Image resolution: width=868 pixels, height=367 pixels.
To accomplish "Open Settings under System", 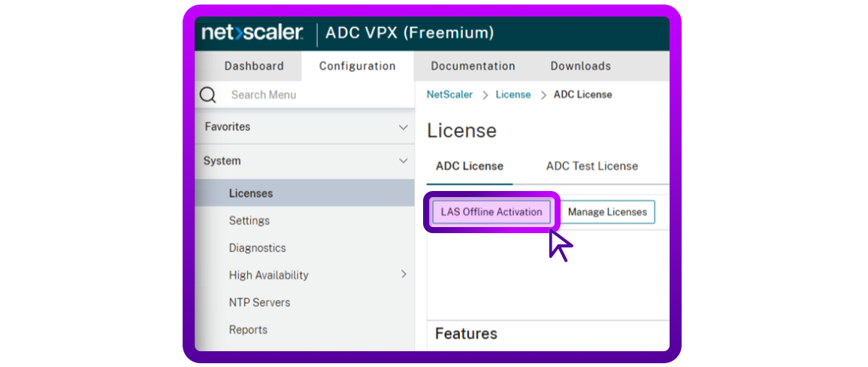I will (x=250, y=220).
